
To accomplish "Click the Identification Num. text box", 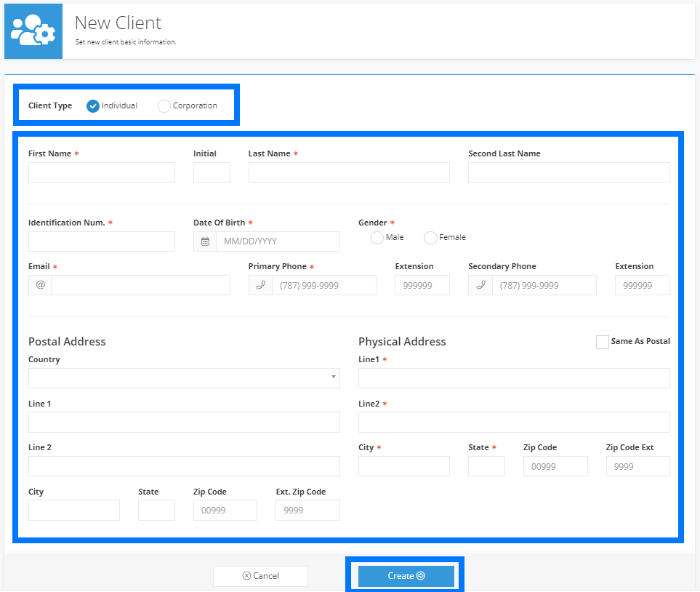I will point(101,241).
